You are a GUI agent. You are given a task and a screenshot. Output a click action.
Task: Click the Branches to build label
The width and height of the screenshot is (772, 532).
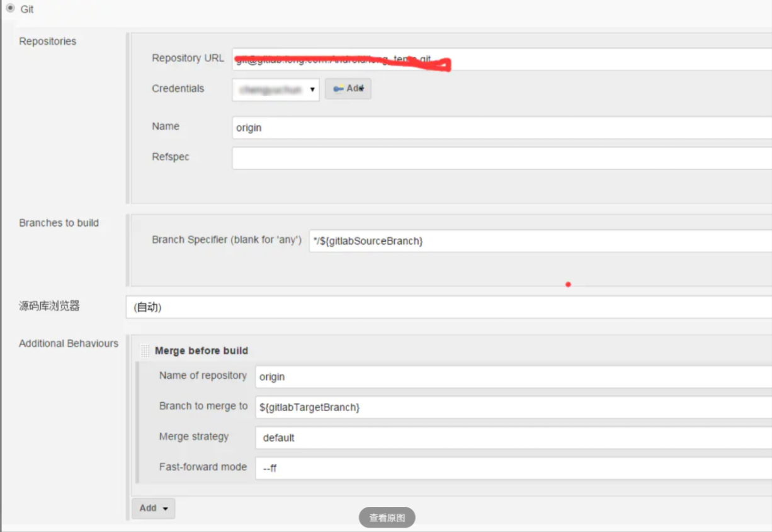59,223
